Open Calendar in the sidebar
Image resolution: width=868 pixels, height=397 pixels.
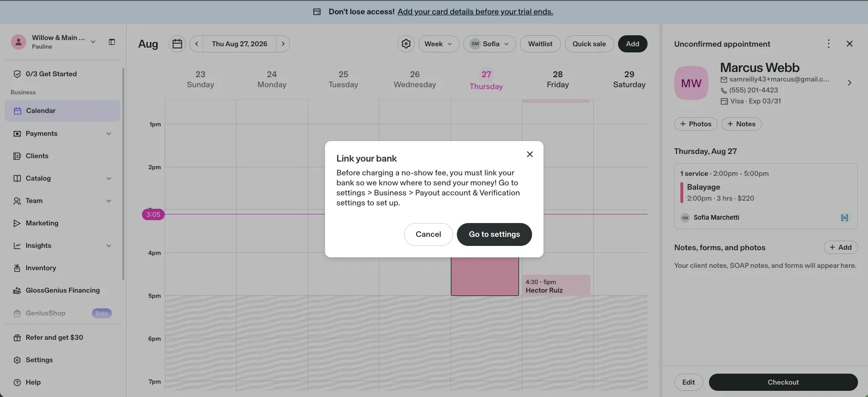pyautogui.click(x=63, y=111)
